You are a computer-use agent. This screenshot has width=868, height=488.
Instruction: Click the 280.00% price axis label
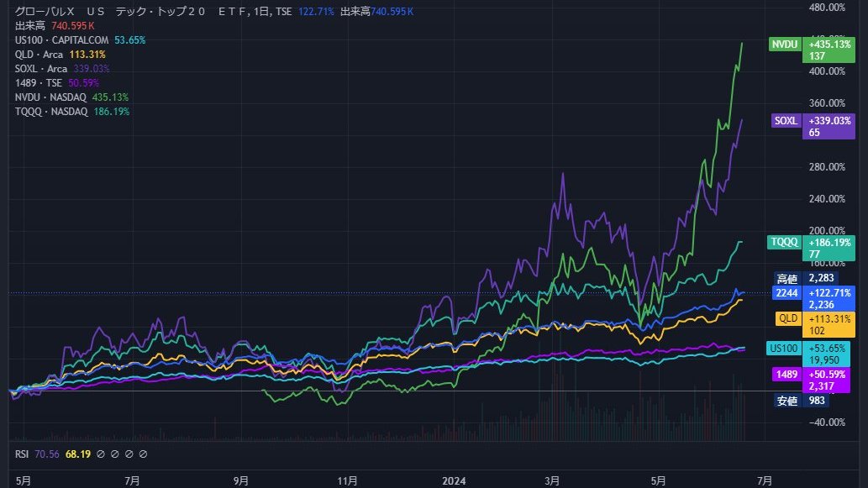click(x=827, y=166)
